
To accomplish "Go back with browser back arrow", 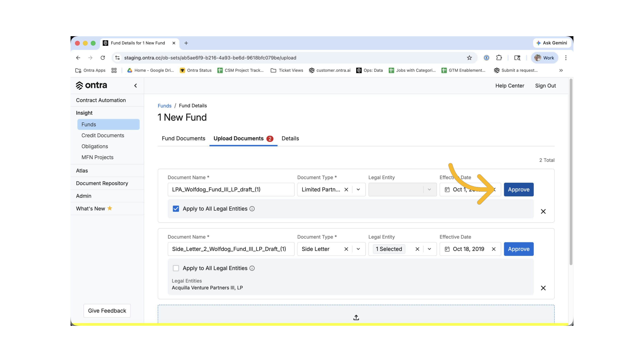I will (78, 58).
